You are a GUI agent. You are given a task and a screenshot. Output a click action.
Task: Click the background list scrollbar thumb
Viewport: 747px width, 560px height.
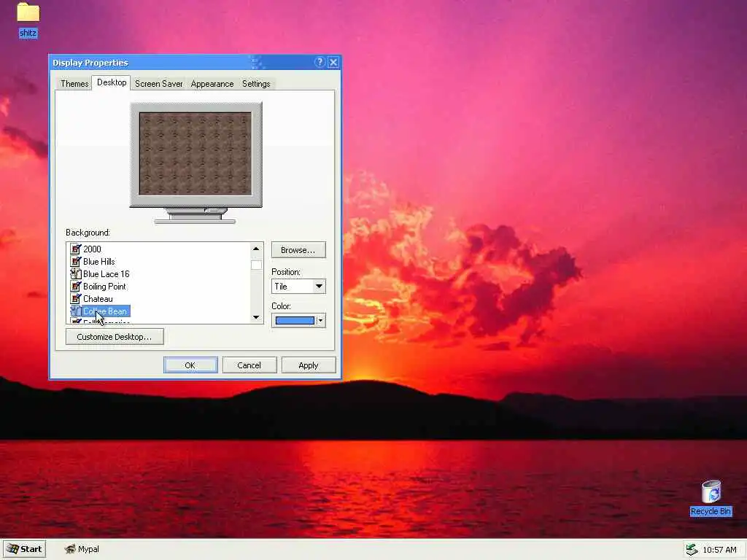(x=256, y=265)
